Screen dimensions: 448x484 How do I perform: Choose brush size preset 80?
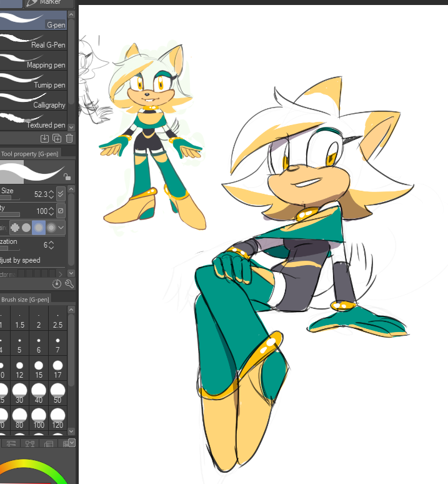tap(20, 419)
